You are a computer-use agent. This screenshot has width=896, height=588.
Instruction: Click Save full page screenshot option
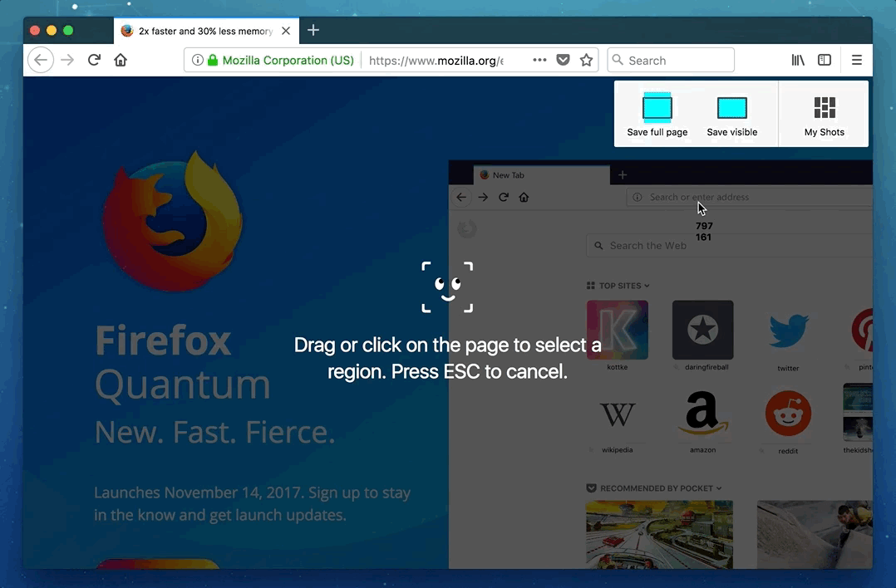[x=657, y=115]
